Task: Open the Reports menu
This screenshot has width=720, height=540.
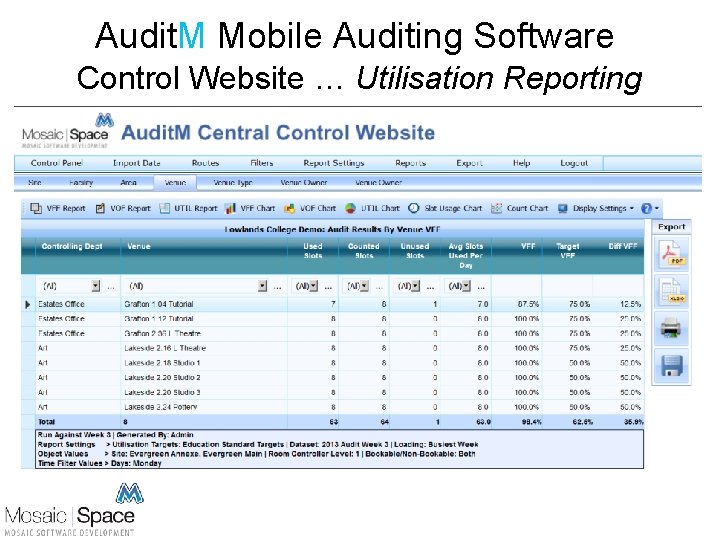Action: (x=411, y=163)
